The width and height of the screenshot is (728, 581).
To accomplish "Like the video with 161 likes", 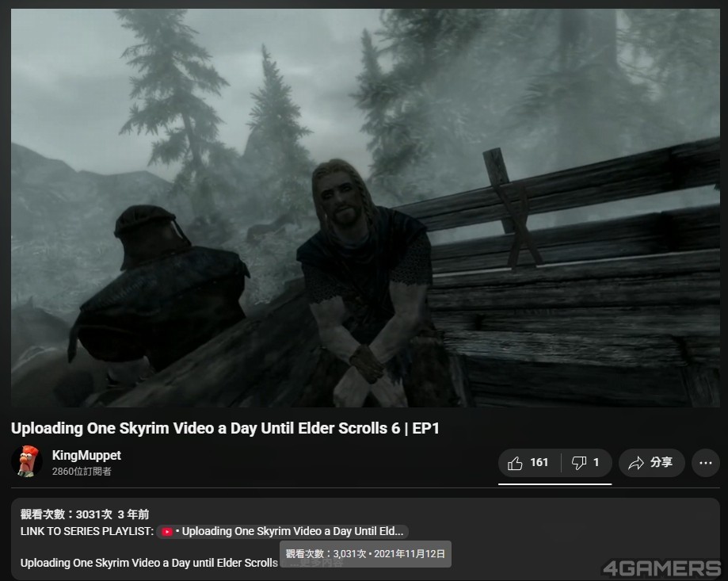I will [x=529, y=463].
